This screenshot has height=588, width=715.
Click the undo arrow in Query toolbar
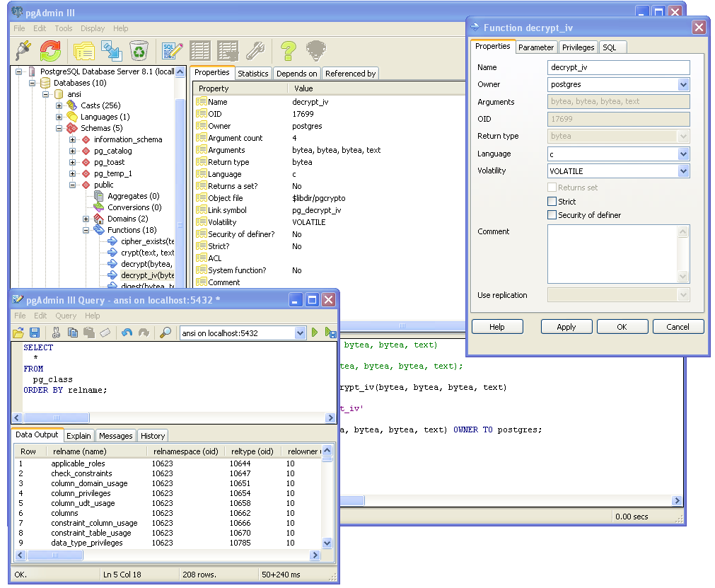pyautogui.click(x=127, y=333)
